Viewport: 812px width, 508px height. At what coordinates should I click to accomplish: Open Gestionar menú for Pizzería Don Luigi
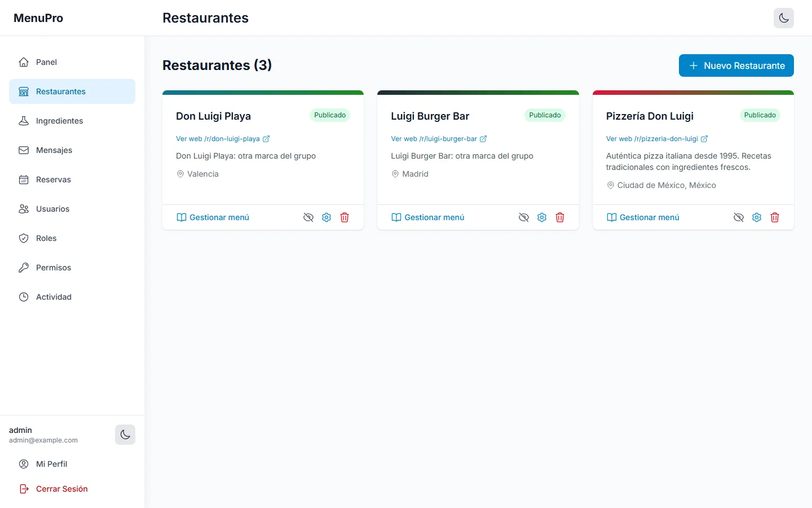click(643, 217)
